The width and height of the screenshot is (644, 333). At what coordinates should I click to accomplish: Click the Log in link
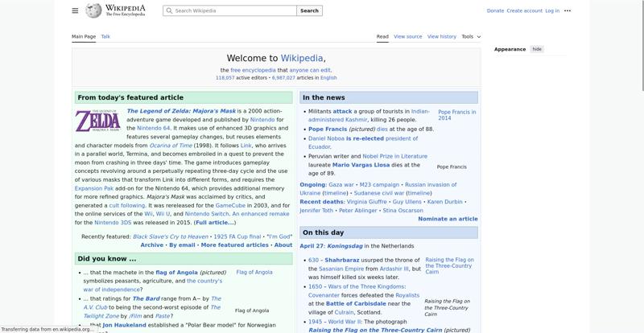point(552,10)
